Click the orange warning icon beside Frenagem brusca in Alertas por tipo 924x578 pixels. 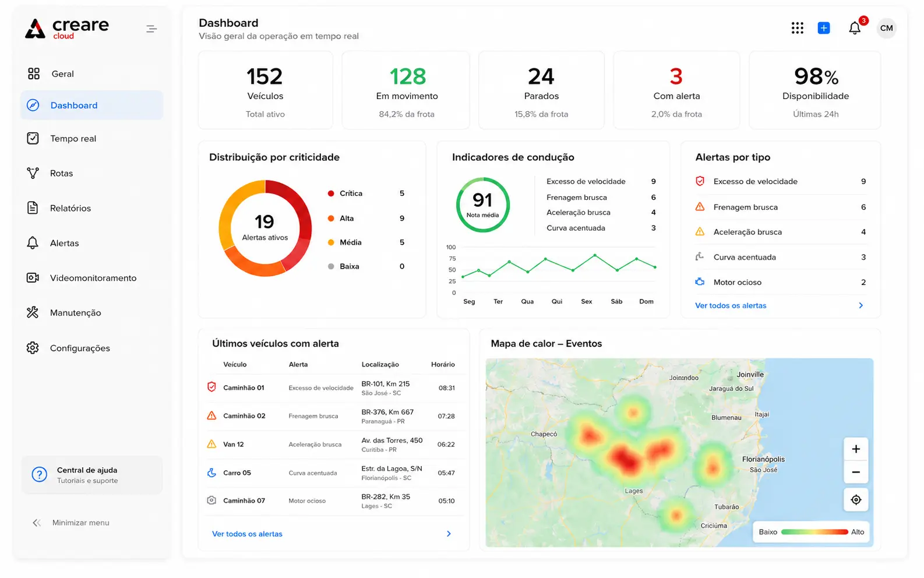(x=700, y=207)
